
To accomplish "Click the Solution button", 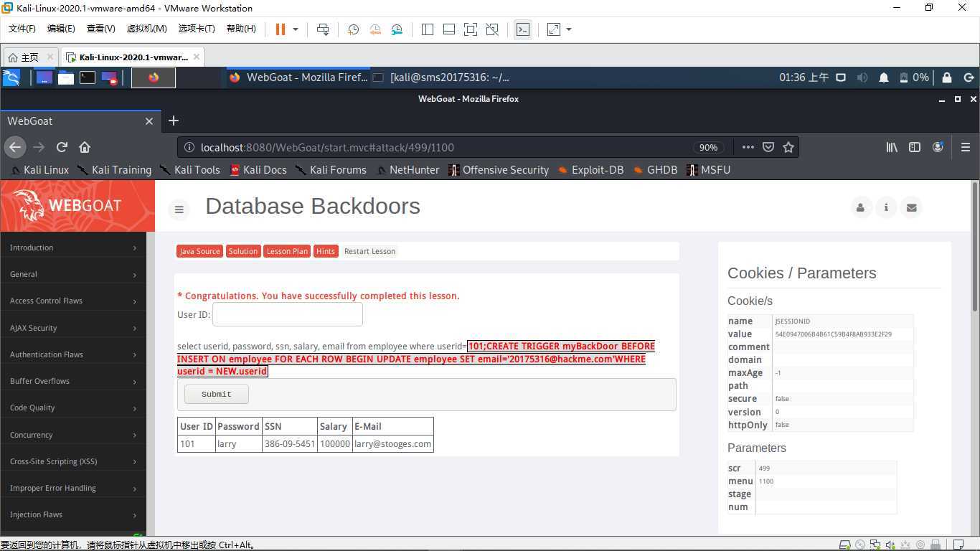I will [243, 251].
